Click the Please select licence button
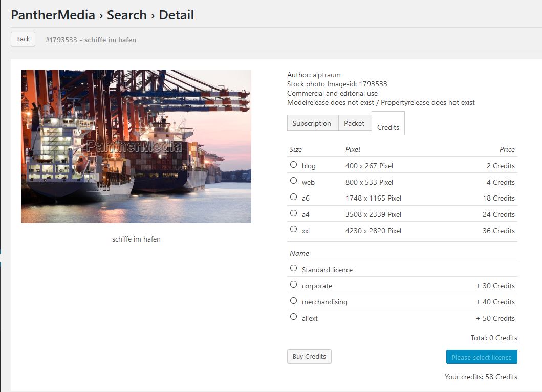 pyautogui.click(x=482, y=357)
